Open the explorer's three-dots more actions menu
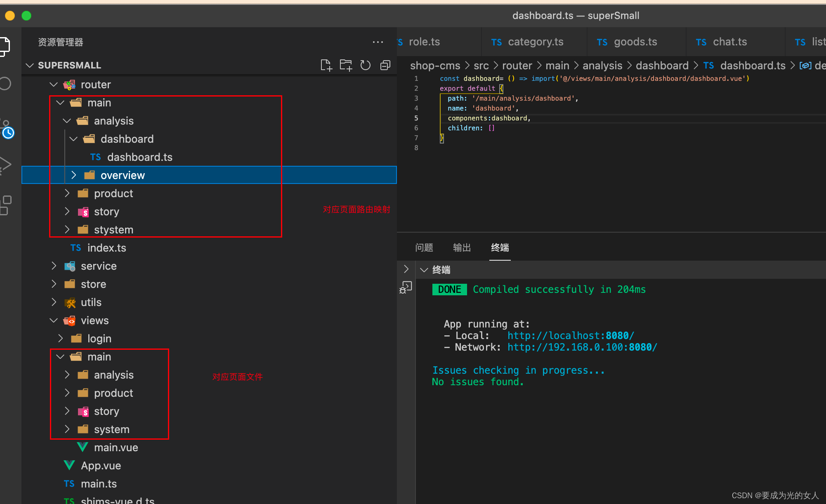Screen dimensions: 826x504 click(378, 42)
